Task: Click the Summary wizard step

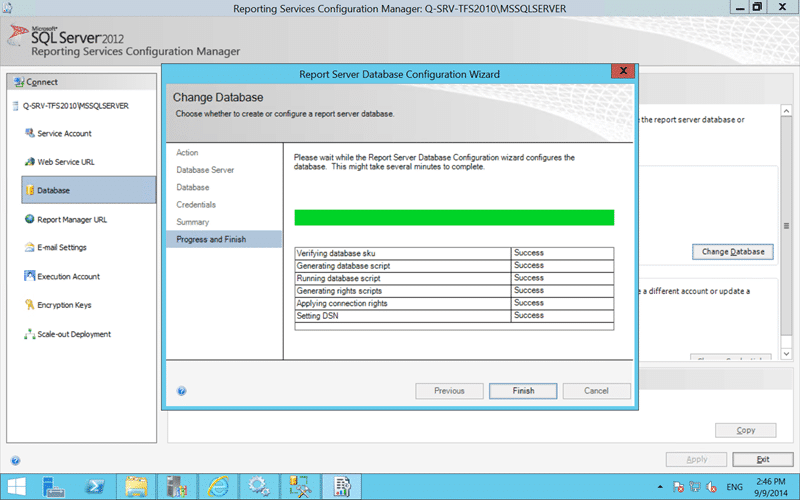Action: pos(192,222)
